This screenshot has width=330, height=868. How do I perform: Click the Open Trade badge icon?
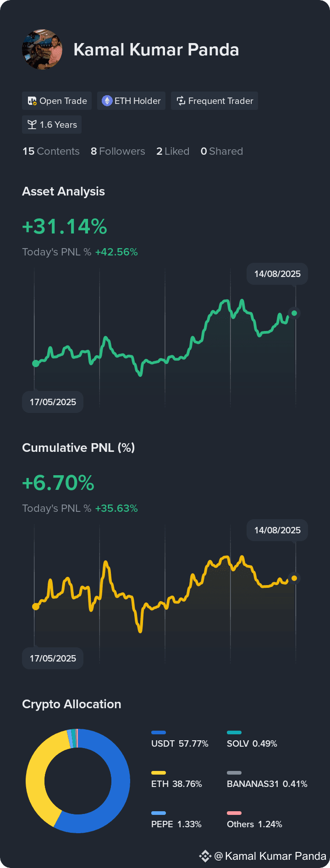(x=32, y=101)
